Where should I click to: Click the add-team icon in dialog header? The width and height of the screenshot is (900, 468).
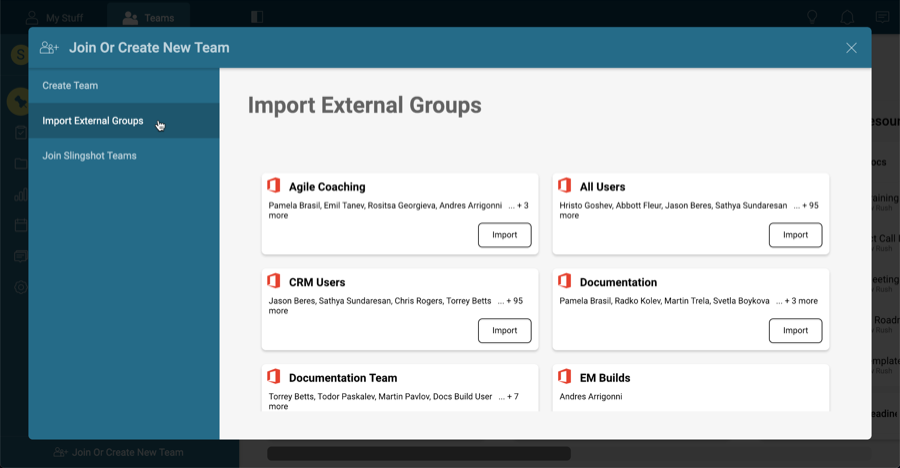(49, 47)
